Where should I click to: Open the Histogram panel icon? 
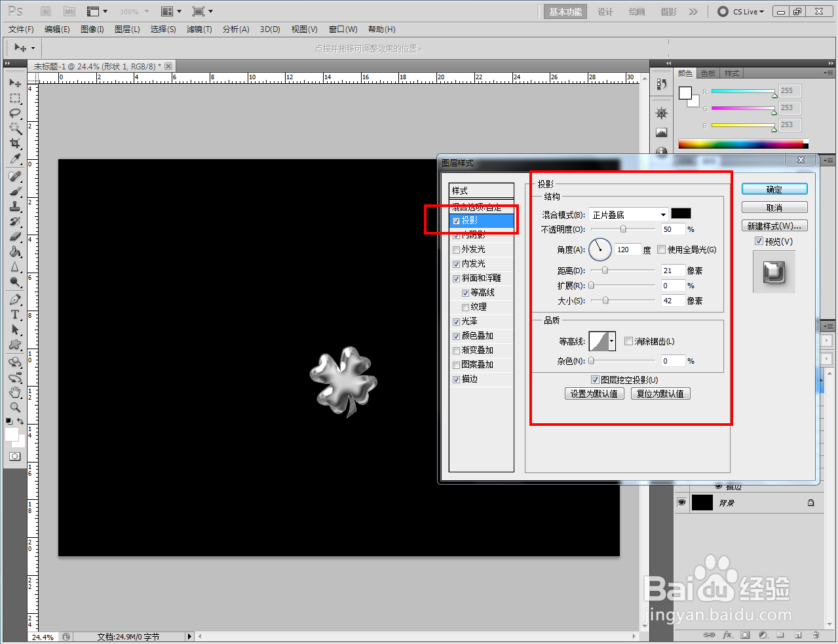(661, 132)
